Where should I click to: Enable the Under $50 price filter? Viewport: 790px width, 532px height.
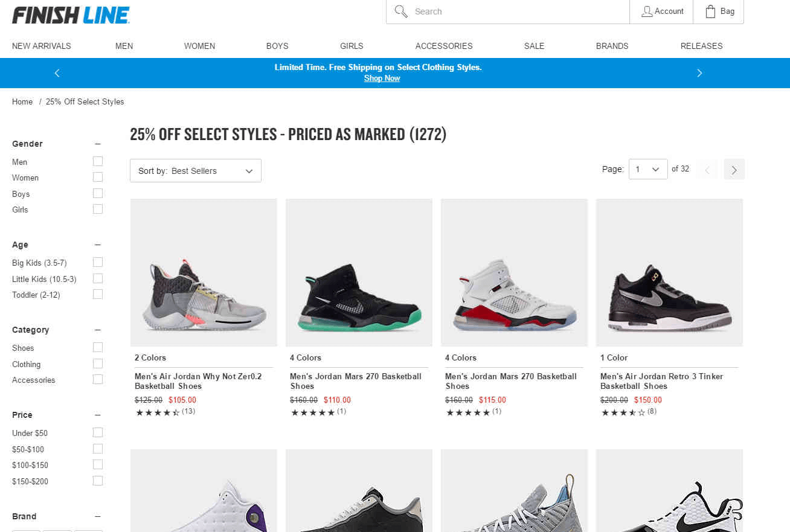[x=98, y=432]
